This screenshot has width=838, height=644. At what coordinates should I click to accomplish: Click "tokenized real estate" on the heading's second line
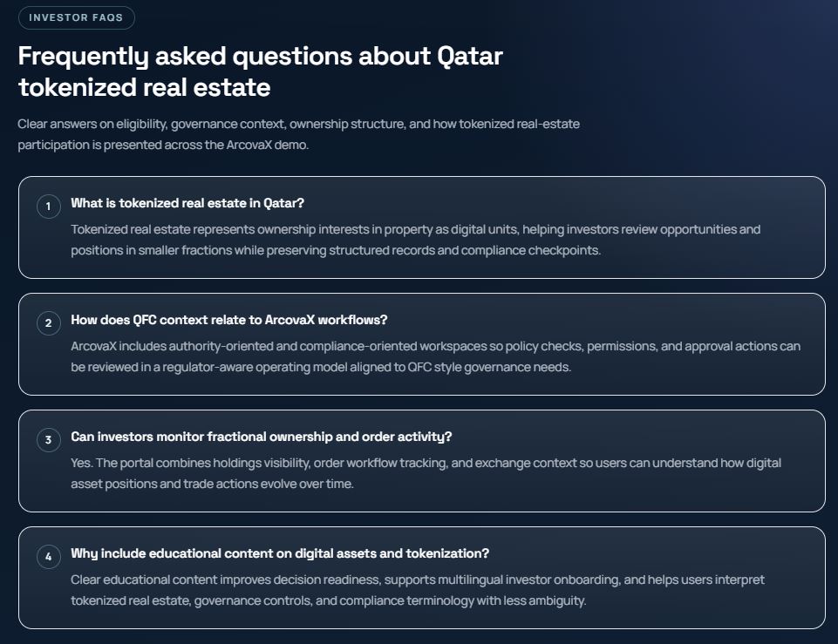click(144, 88)
